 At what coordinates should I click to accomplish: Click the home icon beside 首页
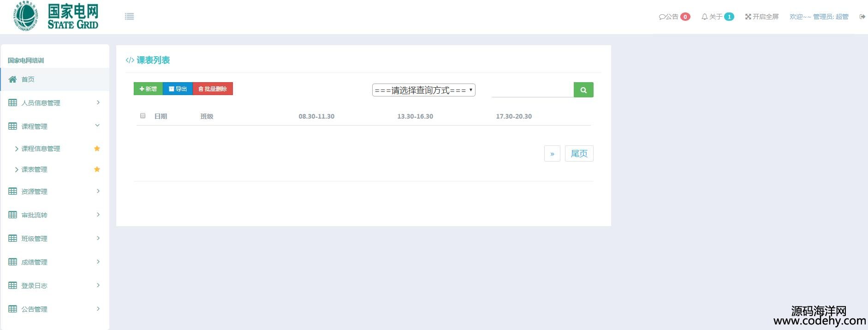(x=12, y=79)
